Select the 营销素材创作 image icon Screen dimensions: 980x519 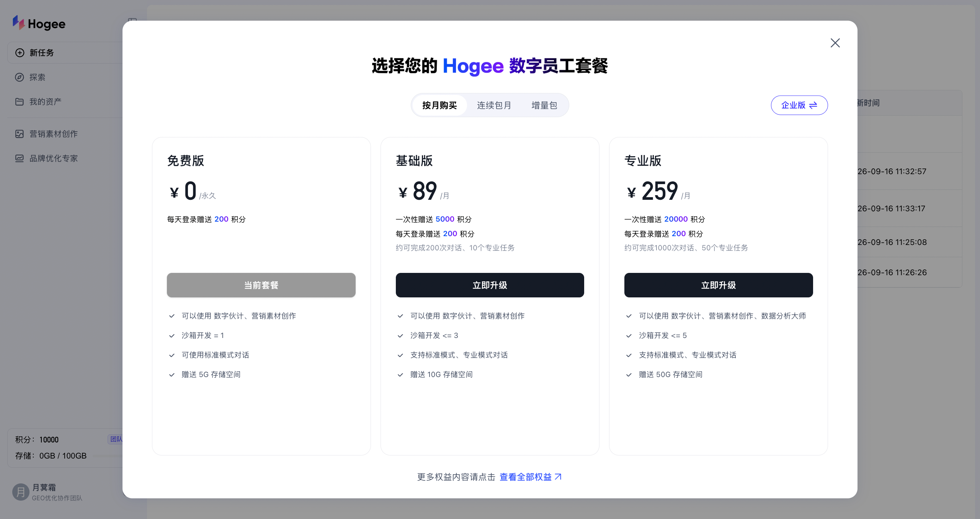tap(20, 134)
